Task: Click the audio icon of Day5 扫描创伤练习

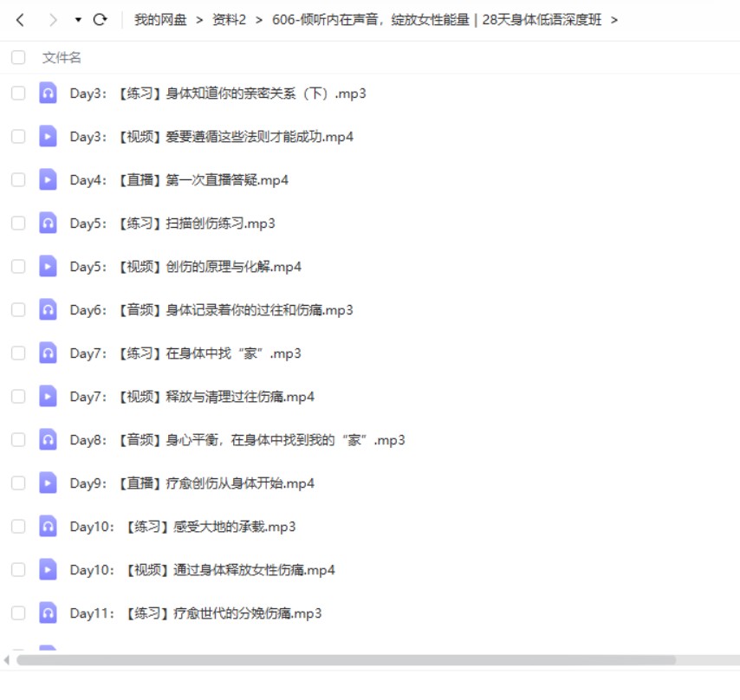Action: [x=48, y=224]
